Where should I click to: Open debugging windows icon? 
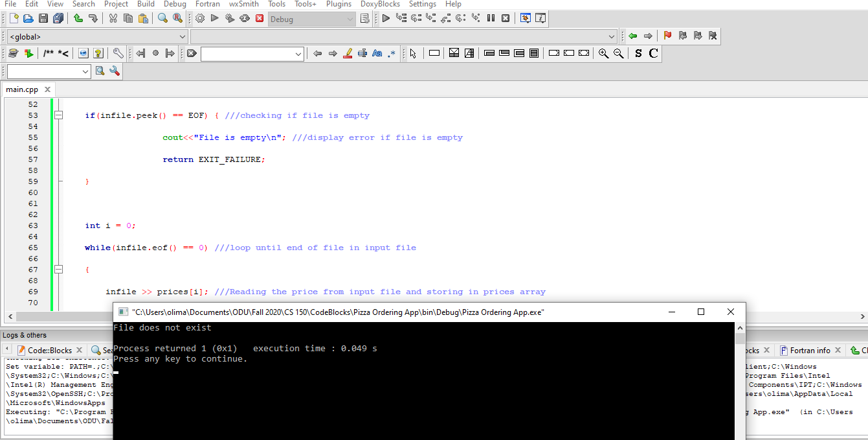tap(526, 18)
